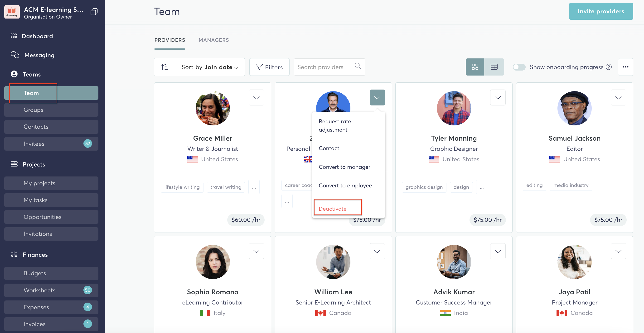The image size is (644, 333).
Task: Click the graphics design skill tag
Action: pyautogui.click(x=424, y=187)
